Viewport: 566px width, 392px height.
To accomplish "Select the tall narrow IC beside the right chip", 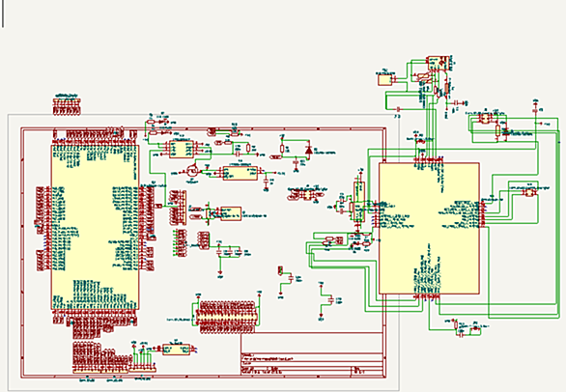I will (x=359, y=202).
